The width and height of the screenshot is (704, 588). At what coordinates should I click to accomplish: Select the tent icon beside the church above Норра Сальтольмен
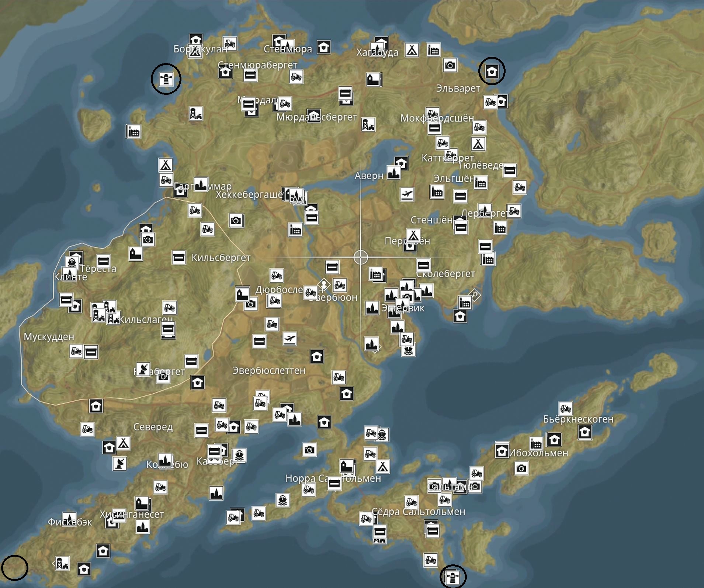click(x=383, y=466)
